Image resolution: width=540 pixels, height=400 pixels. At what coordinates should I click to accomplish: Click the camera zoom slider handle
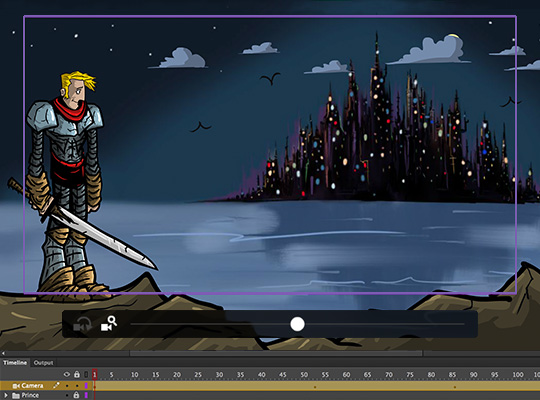point(297,324)
